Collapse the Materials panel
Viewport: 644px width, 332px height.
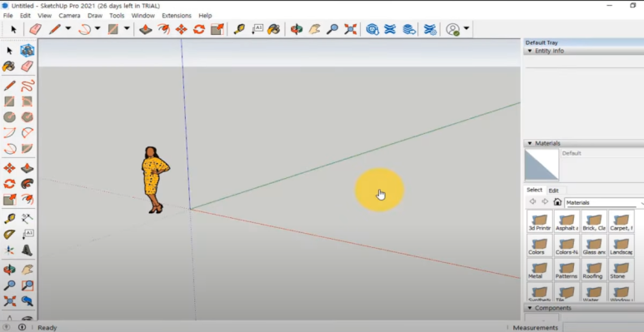pos(530,143)
